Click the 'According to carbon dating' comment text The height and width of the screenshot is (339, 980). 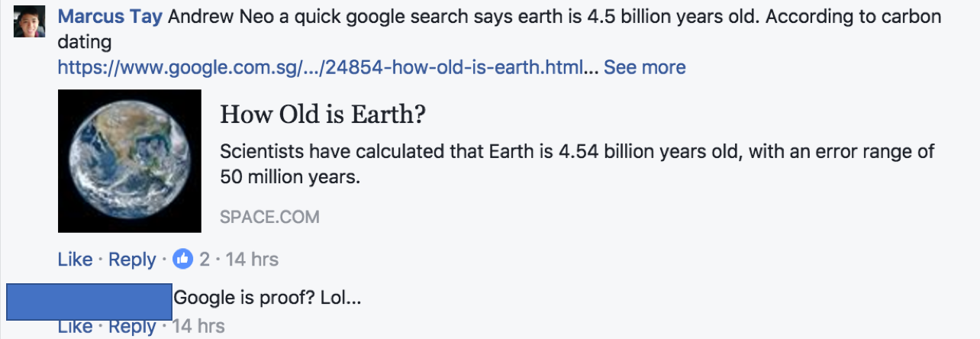(x=500, y=29)
